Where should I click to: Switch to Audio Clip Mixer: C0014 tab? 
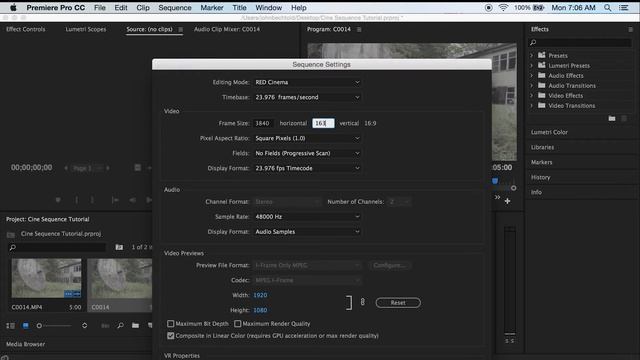[227, 29]
